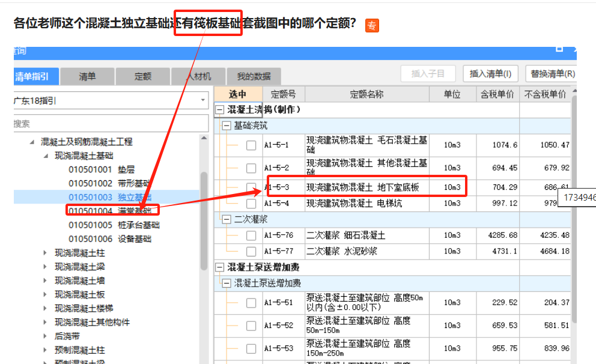596x364 pixels.
Task: Select 010501005 桩承台基础 in the tree
Action: tap(114, 225)
